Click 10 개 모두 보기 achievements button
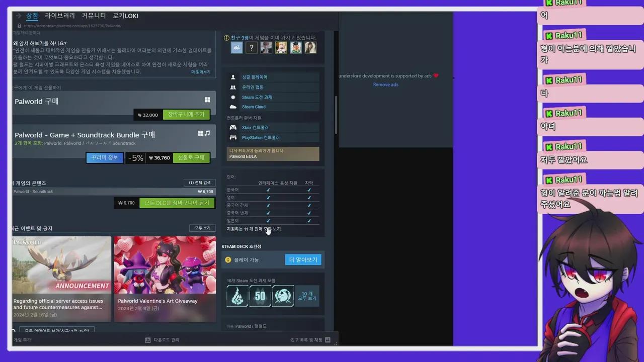 click(x=307, y=296)
